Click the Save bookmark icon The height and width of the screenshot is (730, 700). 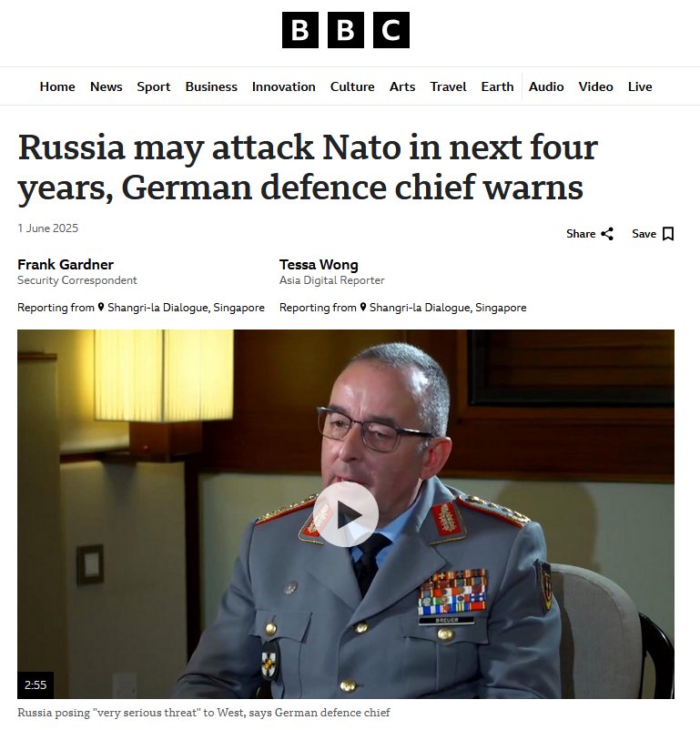pyautogui.click(x=668, y=234)
